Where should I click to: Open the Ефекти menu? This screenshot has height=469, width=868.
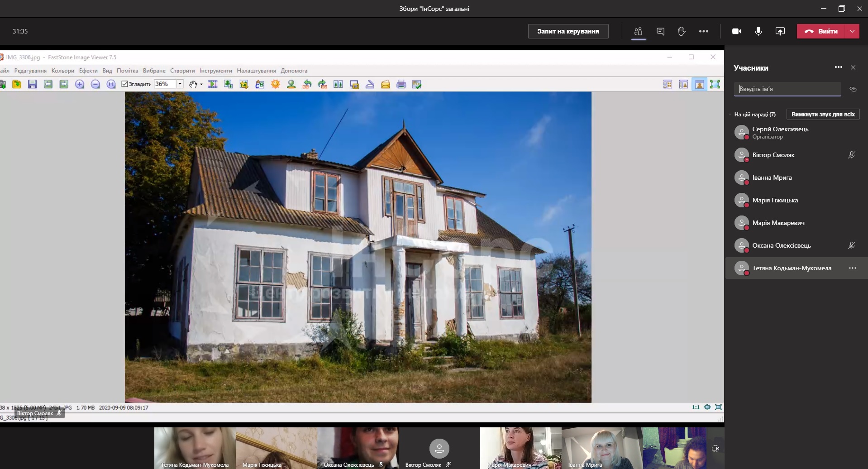pyautogui.click(x=88, y=71)
